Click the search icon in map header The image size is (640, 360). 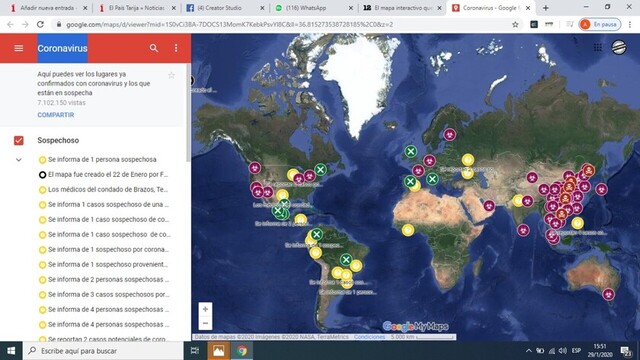click(x=154, y=48)
